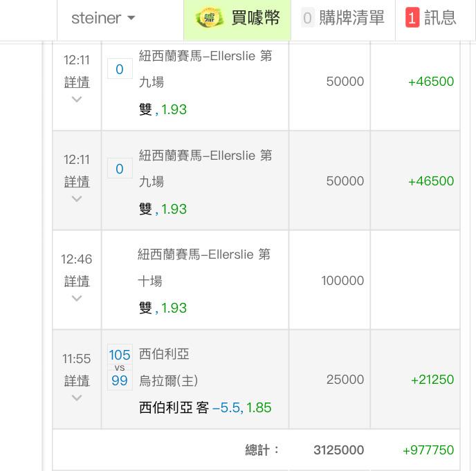The width and height of the screenshot is (476, 471).
Task: Click the 購牌清單 zero count badge
Action: 307,18
